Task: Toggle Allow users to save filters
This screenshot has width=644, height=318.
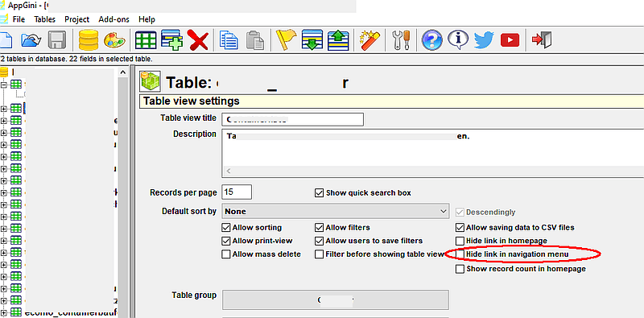Action: tap(319, 241)
